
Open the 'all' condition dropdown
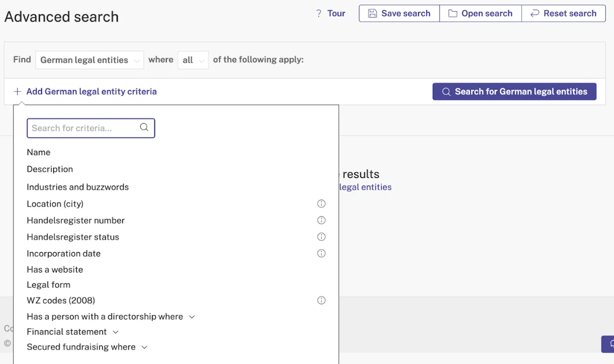[x=193, y=60]
